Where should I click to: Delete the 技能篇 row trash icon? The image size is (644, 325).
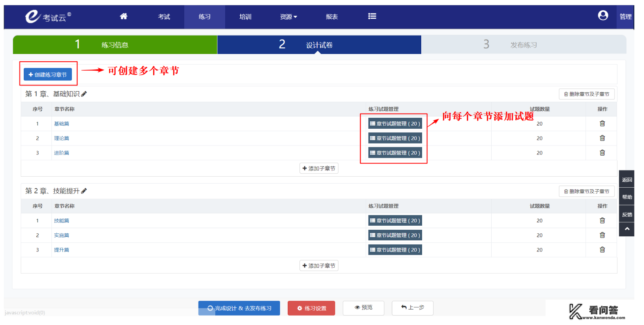point(602,221)
